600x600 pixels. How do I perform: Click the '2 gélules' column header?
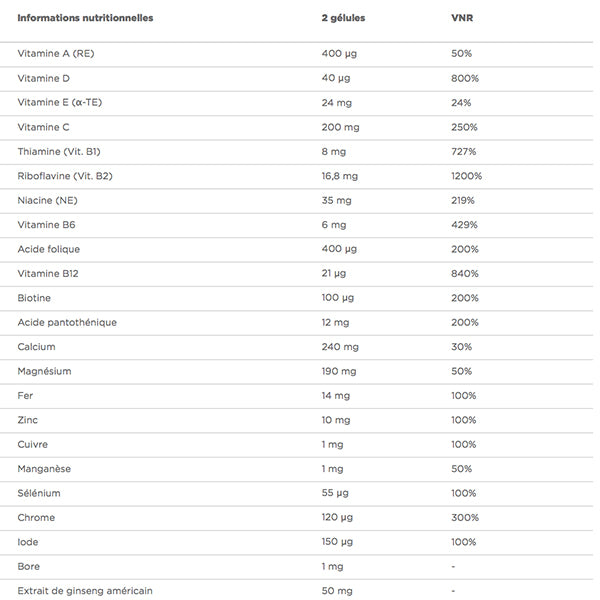pyautogui.click(x=342, y=18)
